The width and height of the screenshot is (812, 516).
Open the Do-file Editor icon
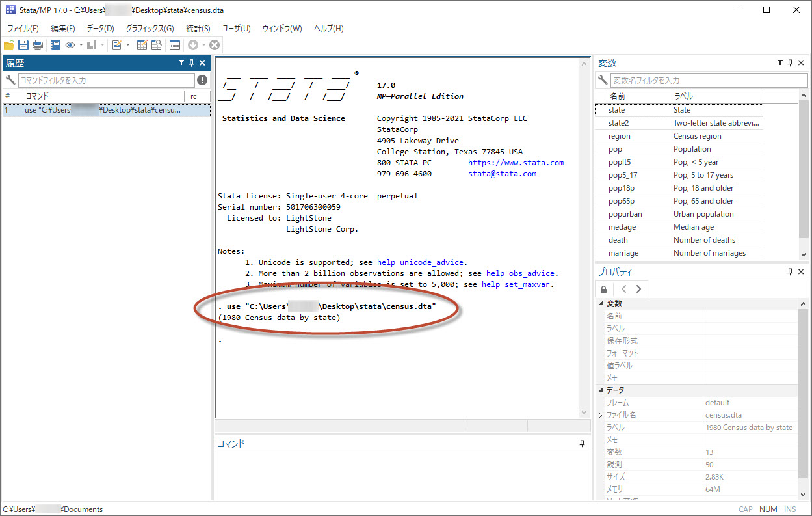(x=117, y=45)
